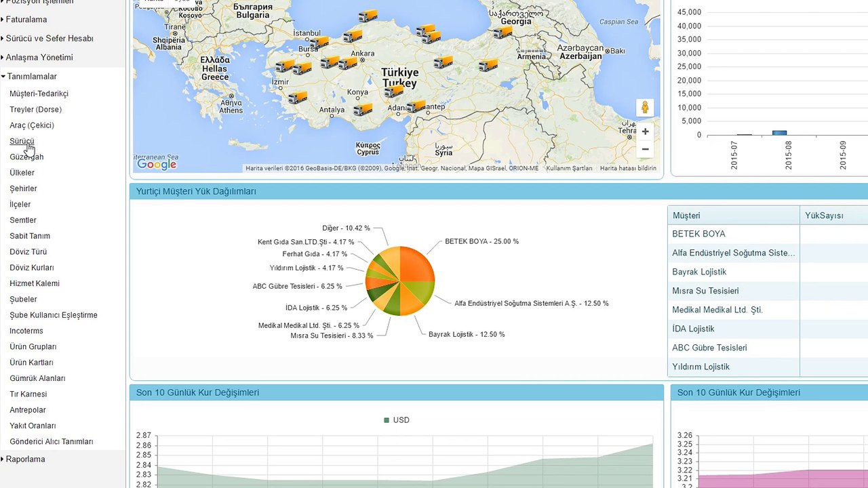Go to Döviz Kurları
This screenshot has width=868, height=488.
(32, 268)
